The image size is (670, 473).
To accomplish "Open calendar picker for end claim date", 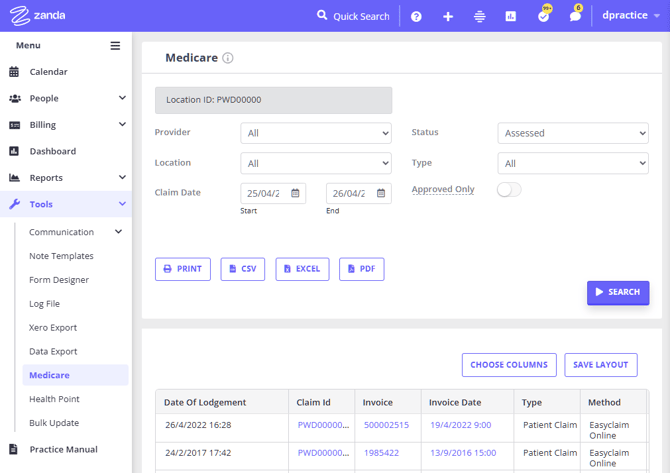I will pos(381,193).
